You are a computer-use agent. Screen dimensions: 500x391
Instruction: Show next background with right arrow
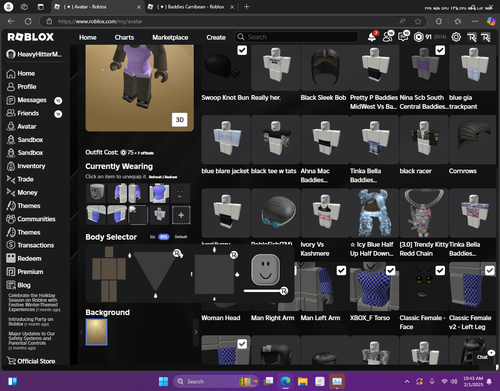coord(196,332)
